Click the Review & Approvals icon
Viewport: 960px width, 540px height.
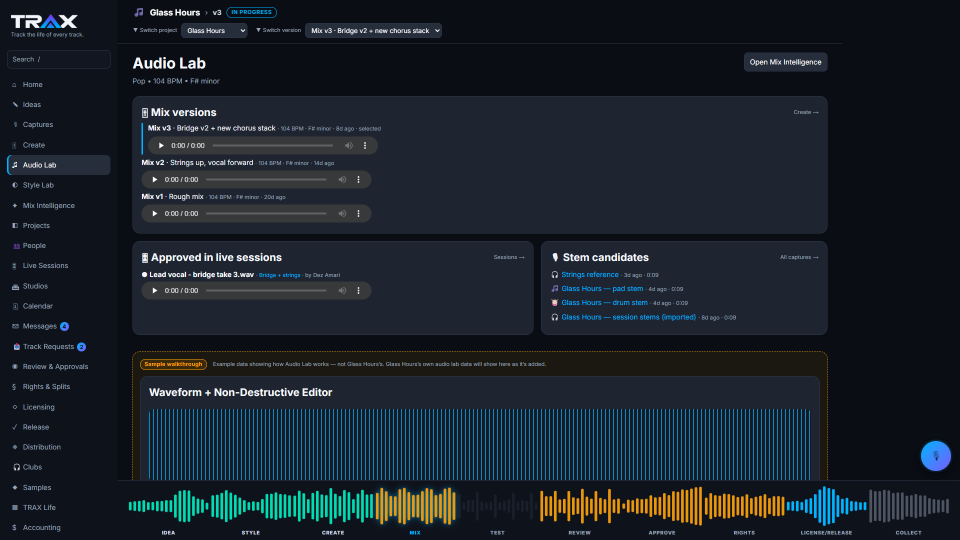point(15,367)
